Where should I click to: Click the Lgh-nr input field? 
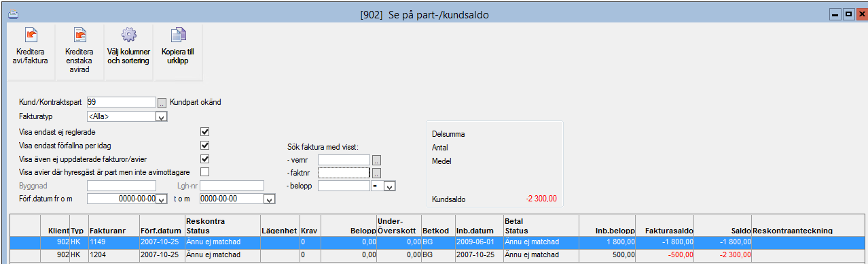point(232,185)
